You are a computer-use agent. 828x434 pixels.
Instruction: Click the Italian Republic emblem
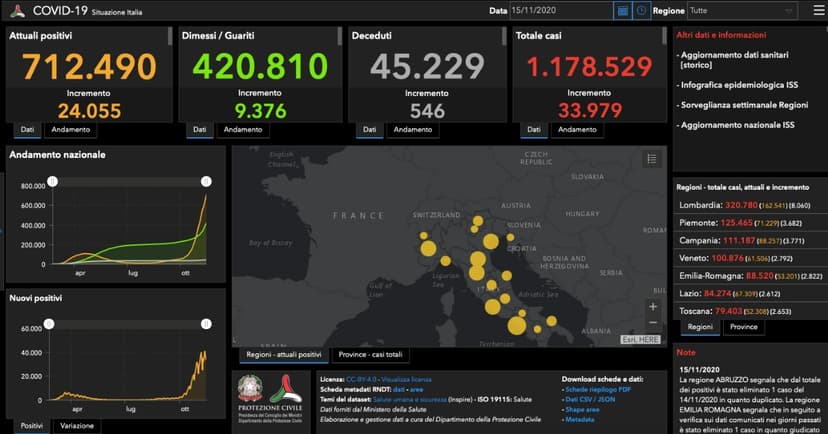(251, 391)
